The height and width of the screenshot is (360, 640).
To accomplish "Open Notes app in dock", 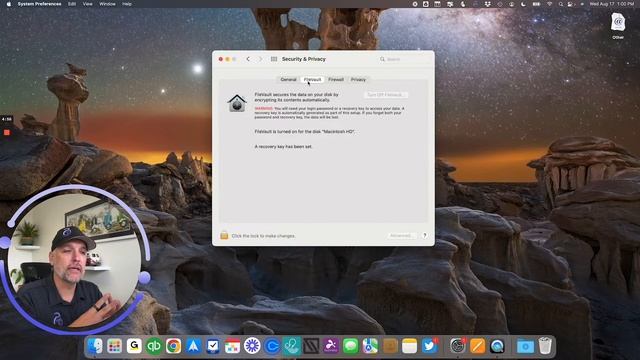I will 409,346.
